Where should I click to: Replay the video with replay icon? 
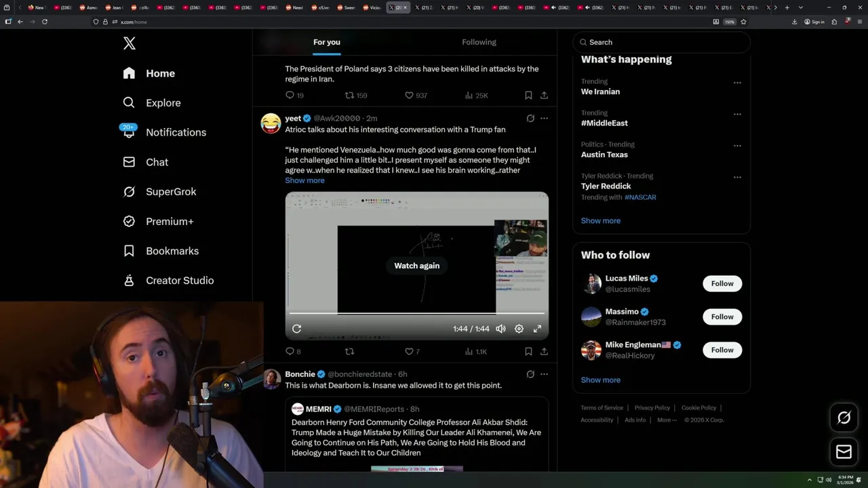[x=296, y=329]
